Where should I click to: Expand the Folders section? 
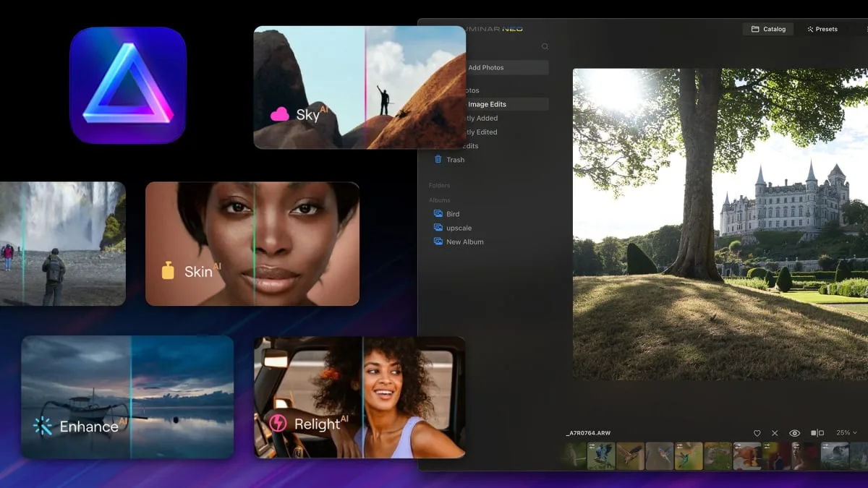(439, 185)
